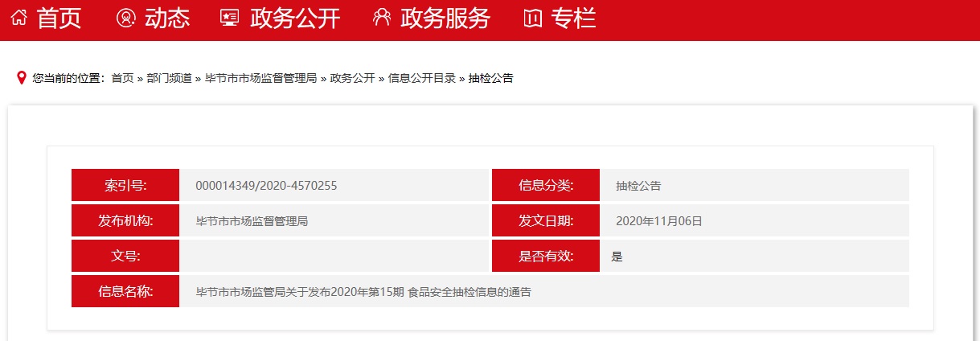Image resolution: width=980 pixels, height=341 pixels.
Task: Click the 发布机构 red label
Action: 125,220
